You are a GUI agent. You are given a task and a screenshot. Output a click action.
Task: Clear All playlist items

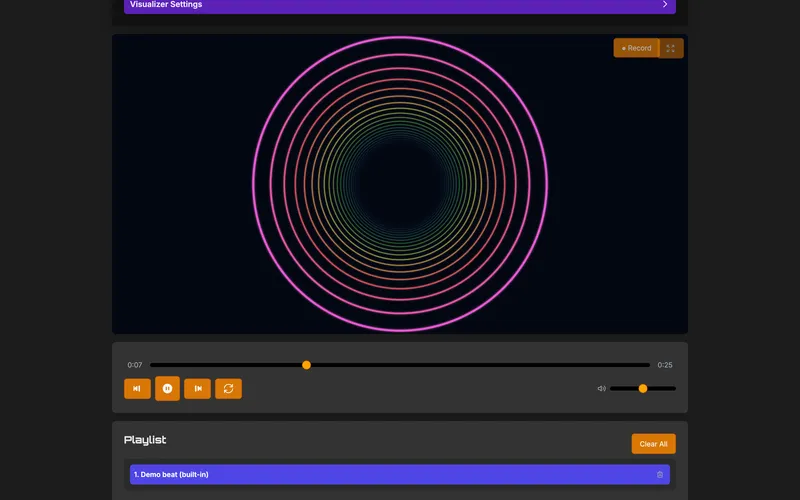[x=654, y=444]
